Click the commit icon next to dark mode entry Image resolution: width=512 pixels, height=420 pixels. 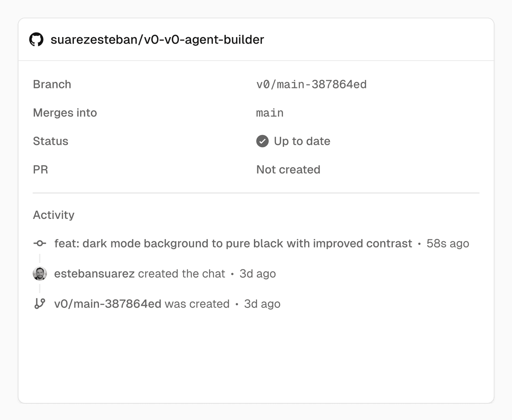coord(40,243)
